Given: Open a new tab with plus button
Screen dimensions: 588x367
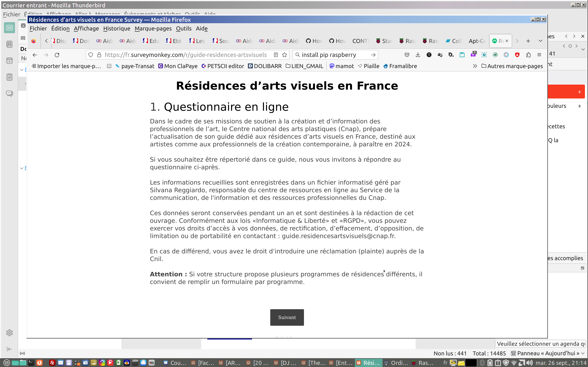Looking at the screenshot, I should coord(528,41).
